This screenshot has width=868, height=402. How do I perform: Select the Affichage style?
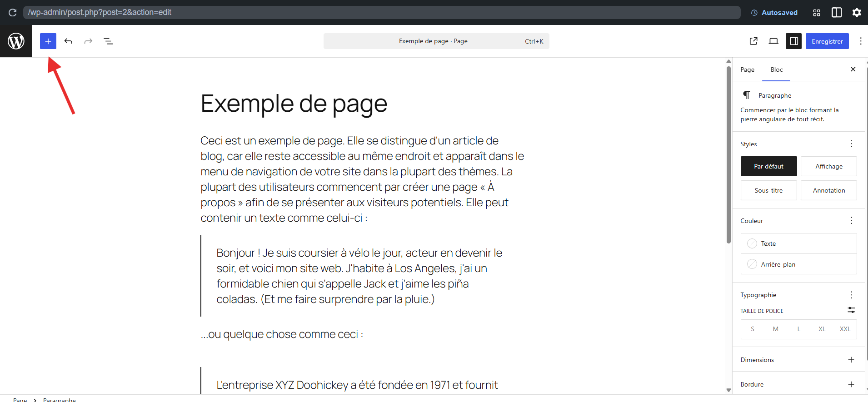(x=829, y=166)
